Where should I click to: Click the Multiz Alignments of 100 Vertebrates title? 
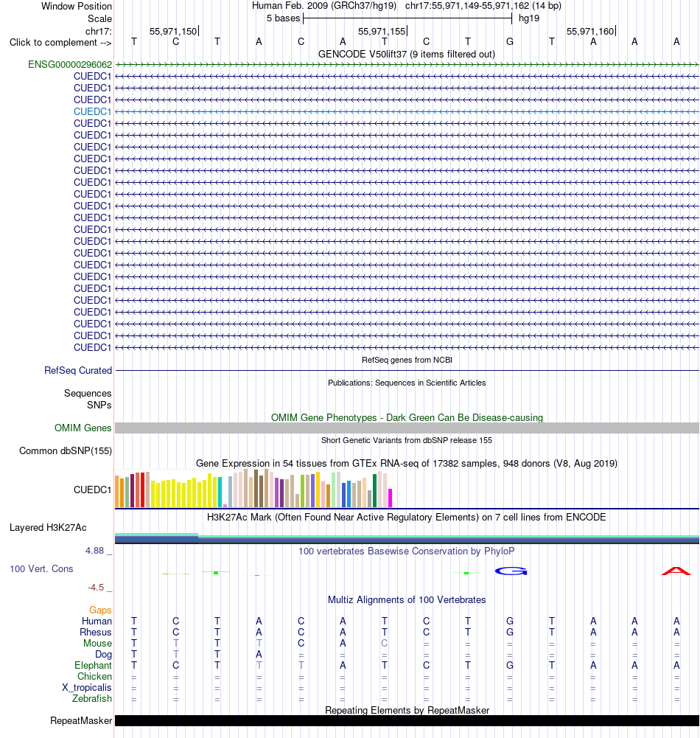[407, 599]
